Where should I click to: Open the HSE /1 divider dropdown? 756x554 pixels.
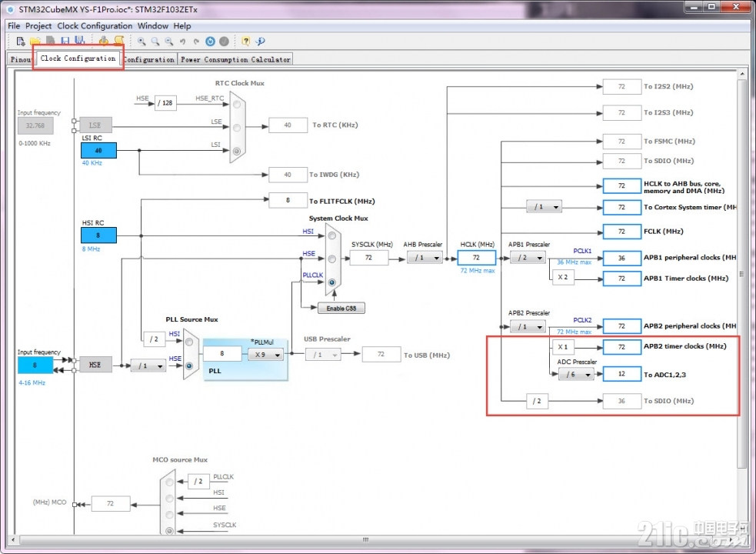click(x=148, y=365)
